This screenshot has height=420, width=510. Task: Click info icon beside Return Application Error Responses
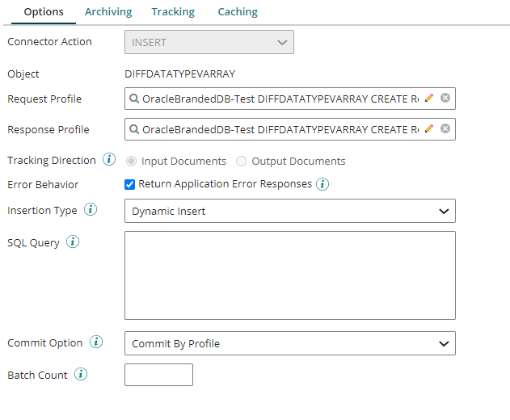[x=322, y=184]
